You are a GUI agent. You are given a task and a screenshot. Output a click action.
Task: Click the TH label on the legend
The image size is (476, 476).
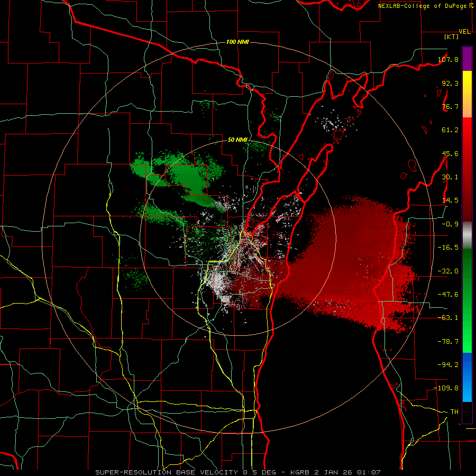coord(454,412)
